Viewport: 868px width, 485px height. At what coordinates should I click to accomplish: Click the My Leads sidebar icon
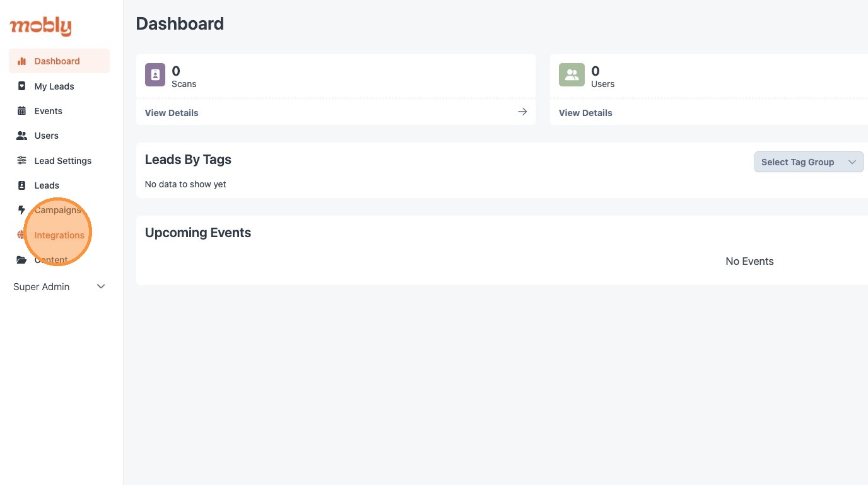[x=22, y=86]
